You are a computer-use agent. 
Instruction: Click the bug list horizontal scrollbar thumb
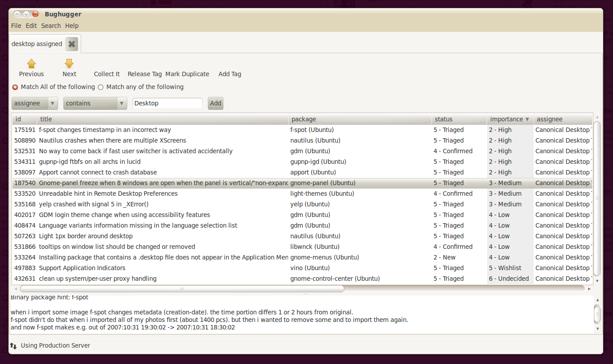click(x=182, y=289)
